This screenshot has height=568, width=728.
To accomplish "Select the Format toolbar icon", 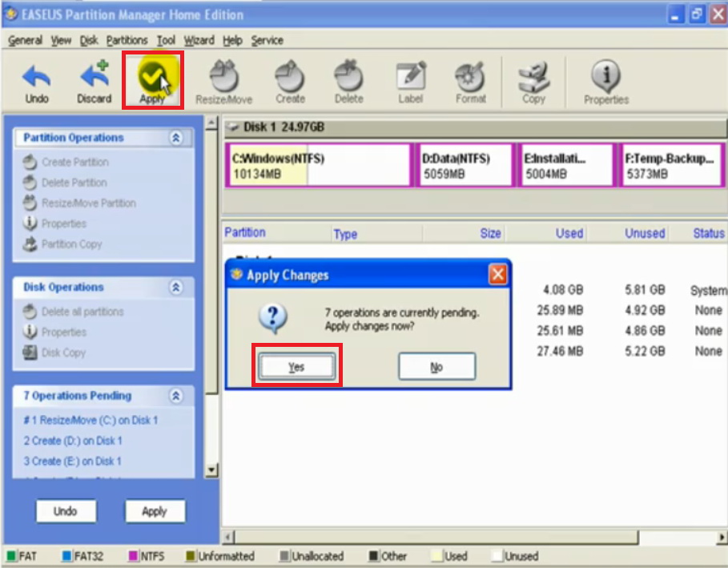I will (x=470, y=83).
